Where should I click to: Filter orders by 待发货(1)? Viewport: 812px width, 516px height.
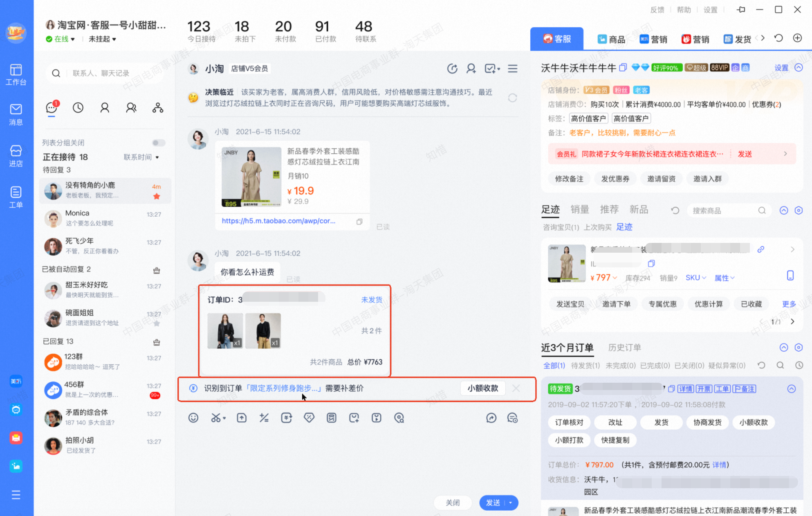[585, 365]
